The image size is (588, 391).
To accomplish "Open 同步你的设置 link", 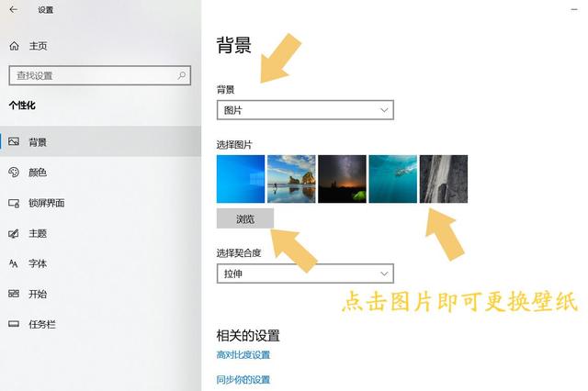I will point(243,380).
